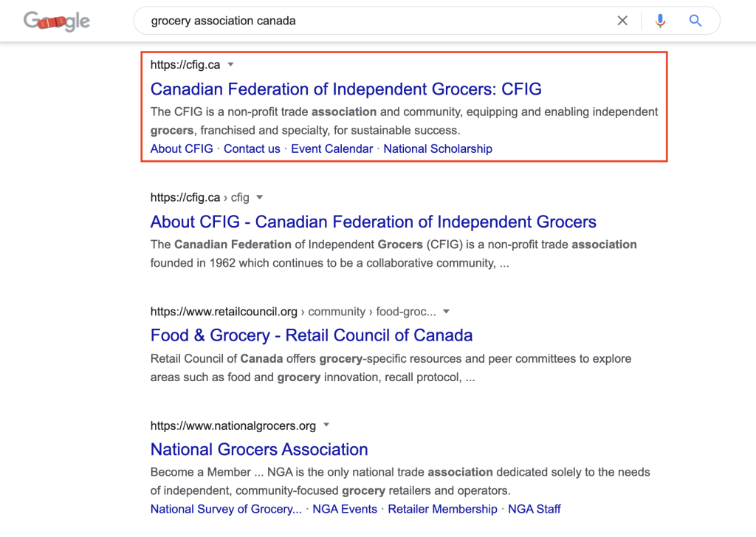The height and width of the screenshot is (537, 756).
Task: Open About CFIG - Canadian Federation result title
Action: coord(373,222)
